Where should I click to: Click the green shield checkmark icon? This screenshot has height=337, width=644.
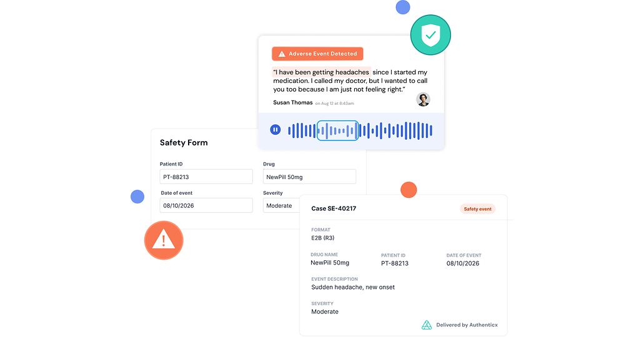(430, 35)
